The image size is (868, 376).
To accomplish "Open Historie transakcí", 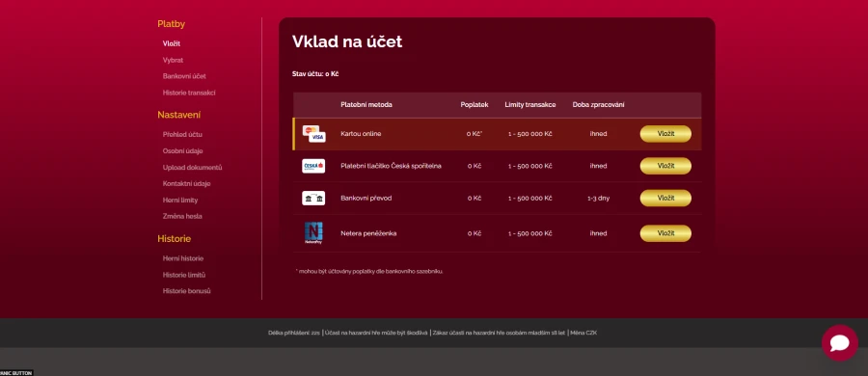I will [189, 93].
